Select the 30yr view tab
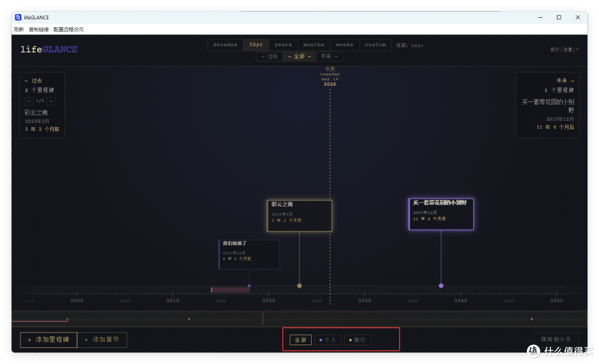Image resolution: width=599 pixels, height=364 pixels. (256, 45)
